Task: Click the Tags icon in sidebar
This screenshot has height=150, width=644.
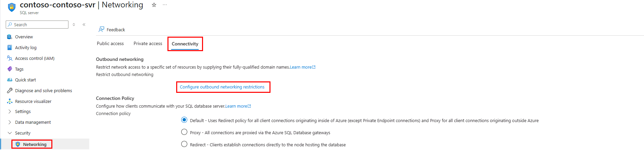Action: click(x=10, y=69)
